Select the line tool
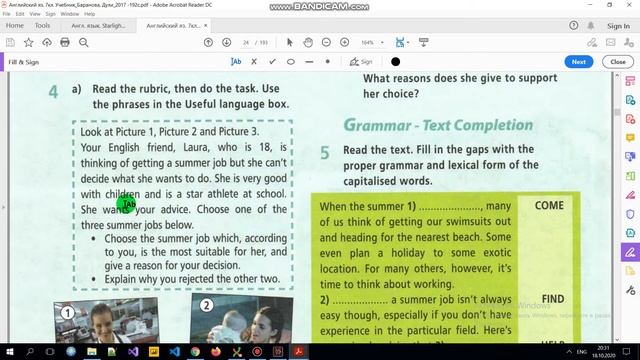 click(309, 62)
